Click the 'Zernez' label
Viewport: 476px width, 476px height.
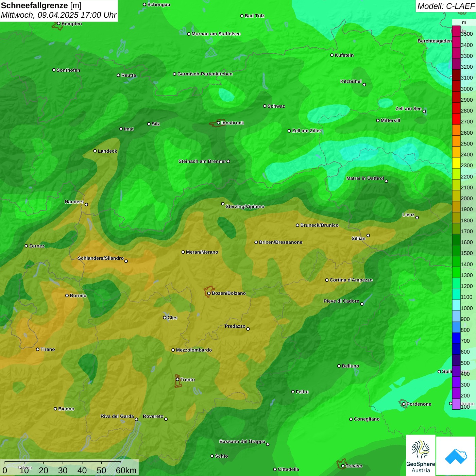(x=37, y=246)
